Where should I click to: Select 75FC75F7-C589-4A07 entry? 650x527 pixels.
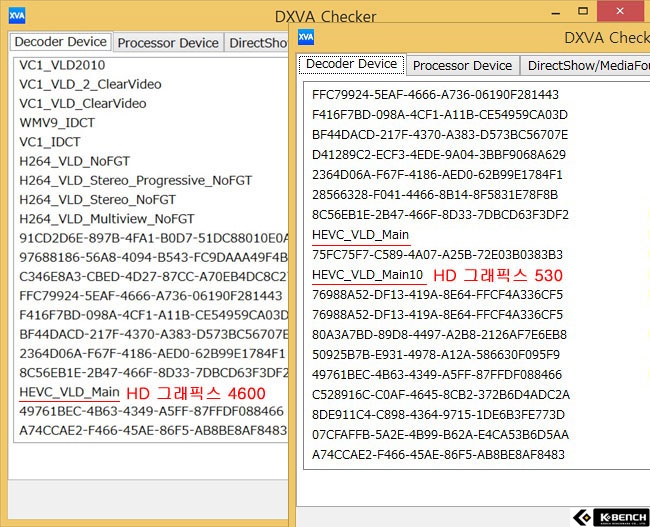click(437, 255)
